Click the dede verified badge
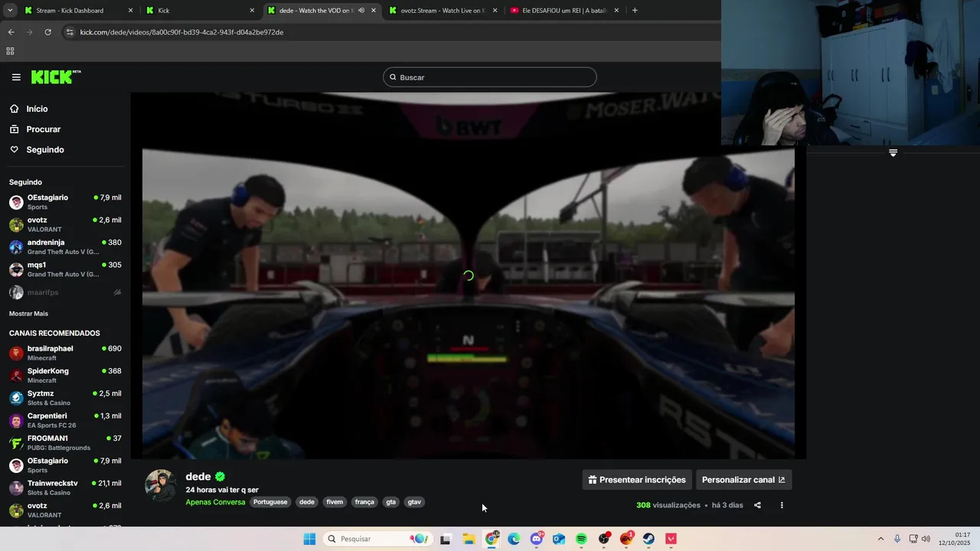Viewport: 980px width, 551px height. (220, 477)
